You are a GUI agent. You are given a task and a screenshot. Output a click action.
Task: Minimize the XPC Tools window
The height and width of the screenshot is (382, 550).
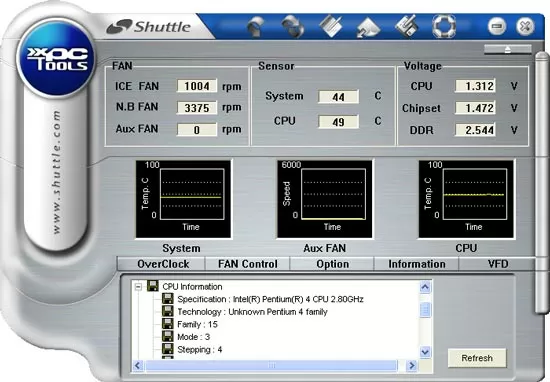tap(497, 26)
